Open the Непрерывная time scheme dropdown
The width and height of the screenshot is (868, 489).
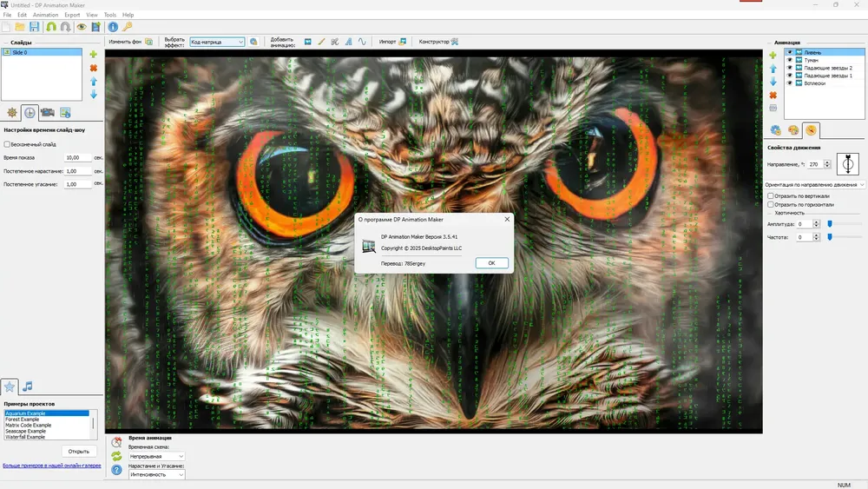click(156, 456)
